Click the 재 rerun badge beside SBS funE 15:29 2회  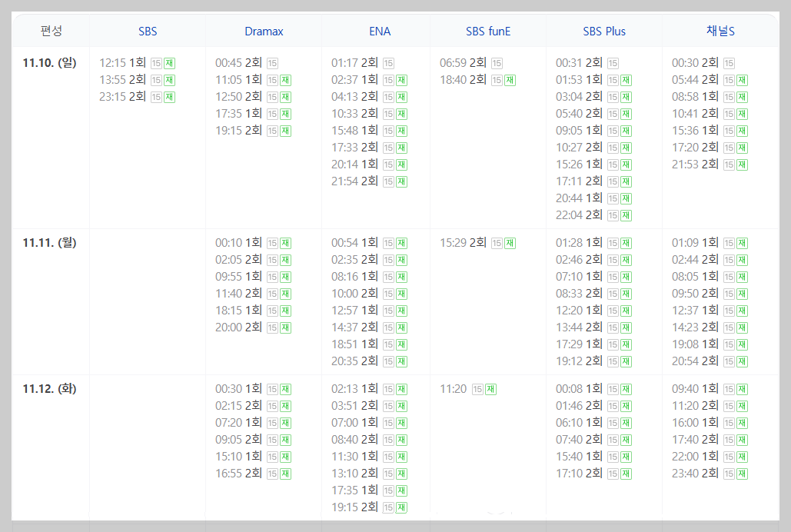pyautogui.click(x=510, y=243)
